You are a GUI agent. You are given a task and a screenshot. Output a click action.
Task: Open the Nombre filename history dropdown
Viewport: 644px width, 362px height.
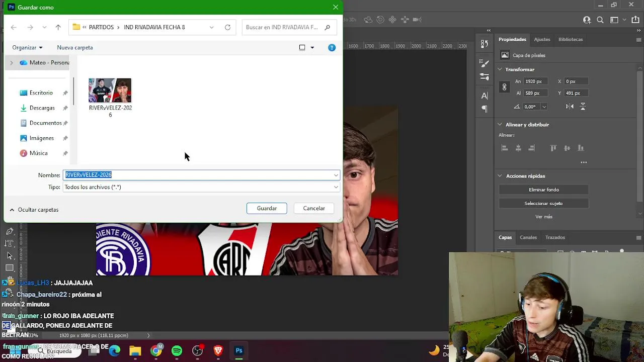[336, 175]
